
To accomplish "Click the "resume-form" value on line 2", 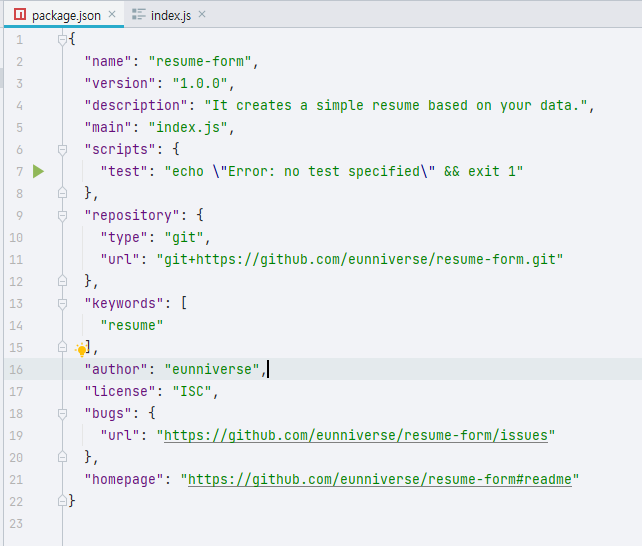I will click(x=200, y=61).
